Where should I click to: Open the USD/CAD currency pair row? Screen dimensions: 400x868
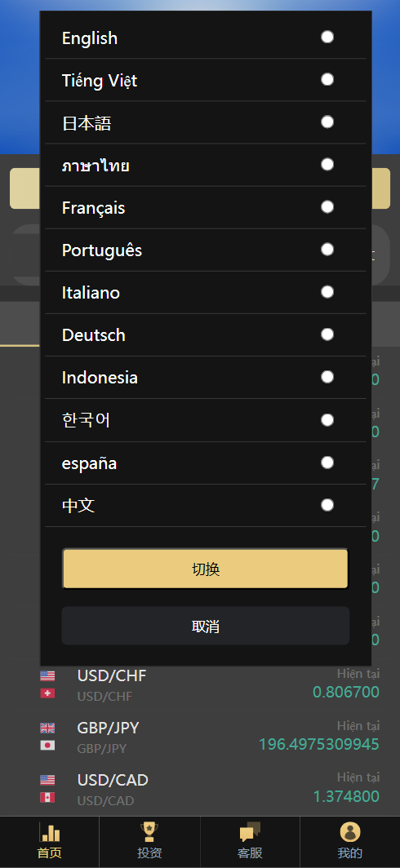(210, 790)
